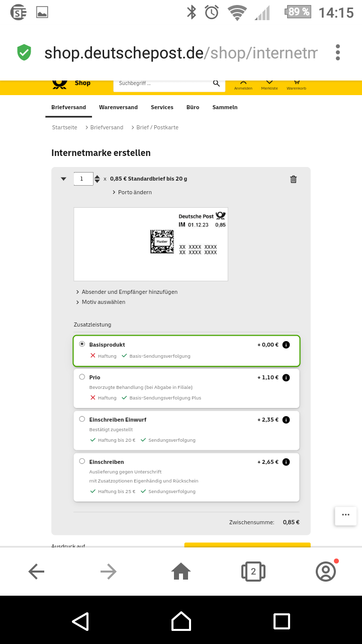Go to the browser home page
Viewport: 362px width, 644px height.
point(181,571)
